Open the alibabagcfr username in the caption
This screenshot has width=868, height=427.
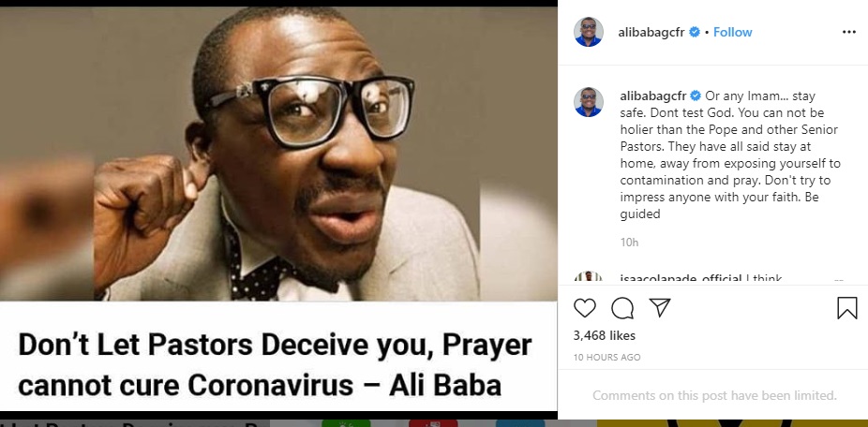point(653,96)
